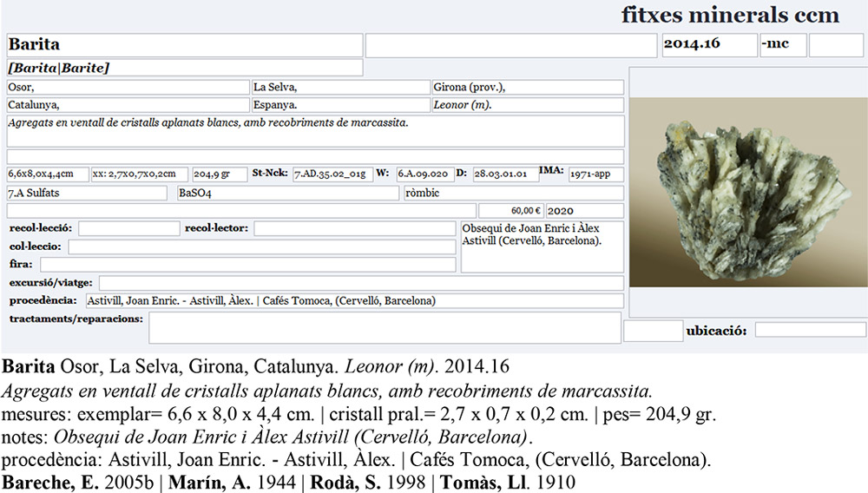Click the recol·lecció: label
Image resolution: width=868 pixels, height=493 pixels.
click(41, 228)
